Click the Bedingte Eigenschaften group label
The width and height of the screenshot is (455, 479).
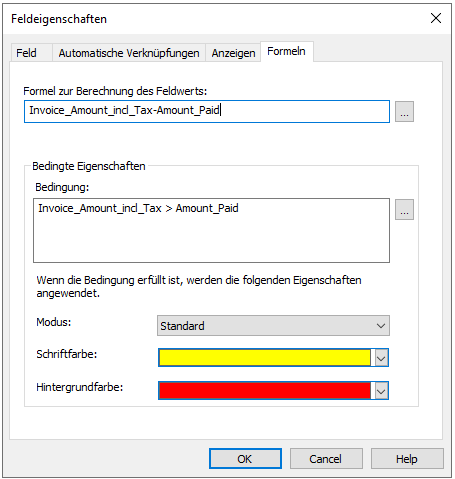tap(89, 166)
